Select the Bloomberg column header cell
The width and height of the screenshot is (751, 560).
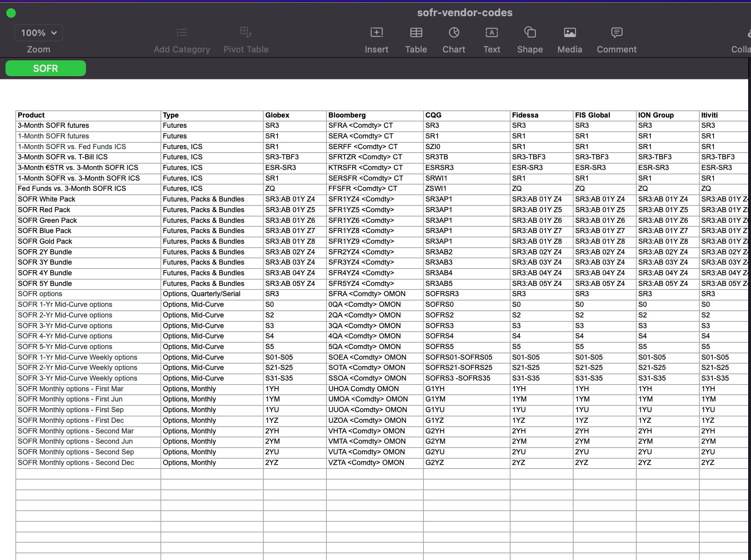[x=375, y=115]
